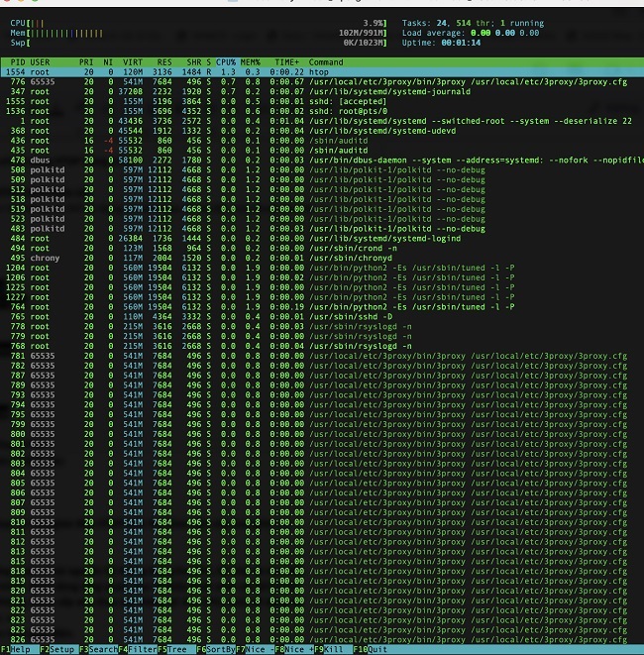Viewport: 644px width, 655px height.
Task: Click F10 Quit in the function bar
Action: [x=370, y=650]
